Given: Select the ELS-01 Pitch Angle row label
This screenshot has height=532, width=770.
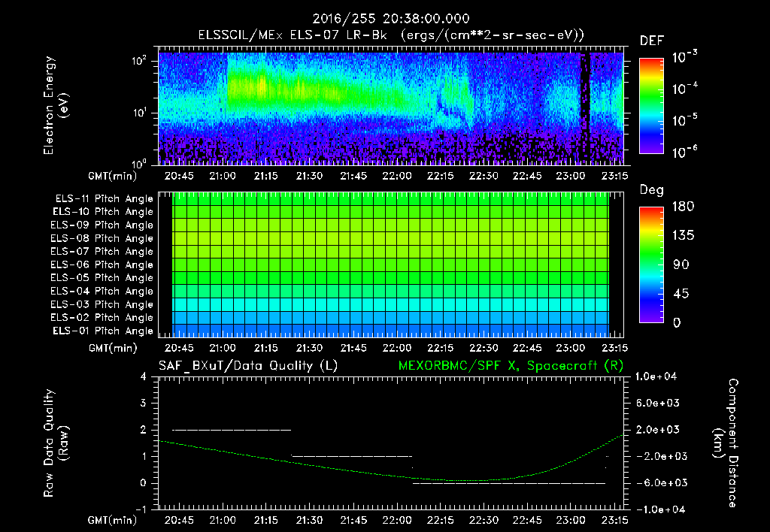Looking at the screenshot, I should click(x=103, y=331).
